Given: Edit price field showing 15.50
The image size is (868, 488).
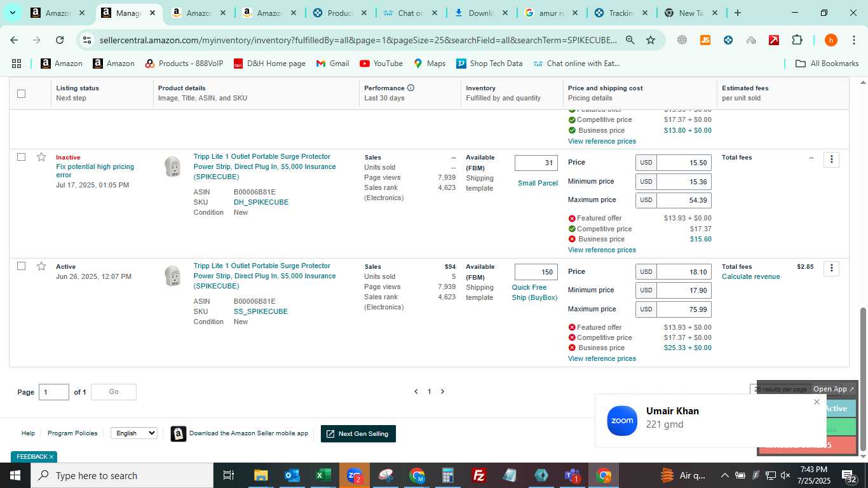Looking at the screenshot, I should point(684,163).
